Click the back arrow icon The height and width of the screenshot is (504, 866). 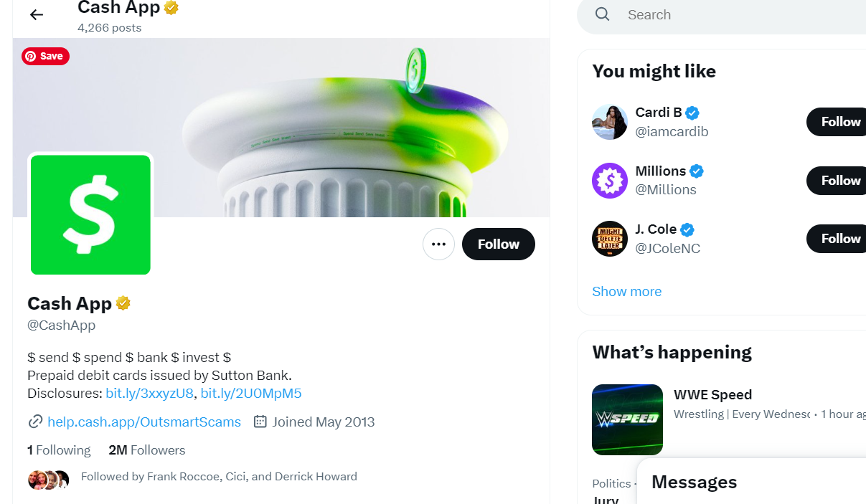click(x=37, y=14)
